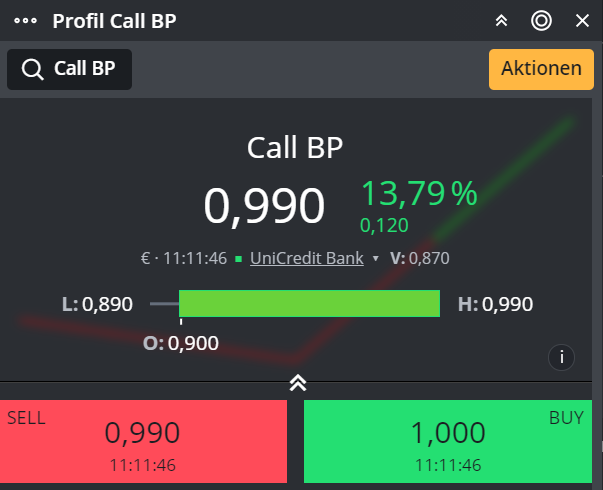Screen dimensions: 603x490
Task: Click the circular target icon in title bar
Action: (x=542, y=21)
